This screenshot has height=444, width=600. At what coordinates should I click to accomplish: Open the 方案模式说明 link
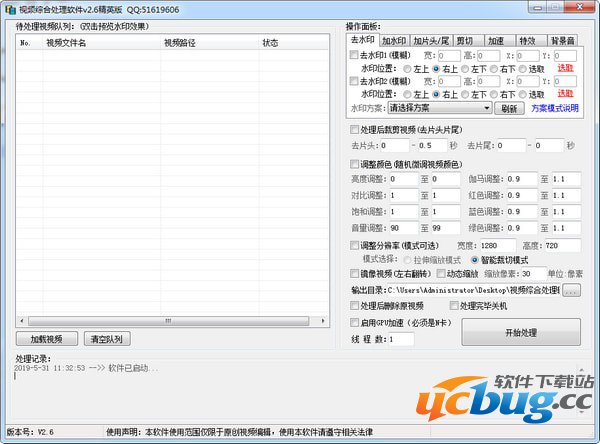pyautogui.click(x=555, y=108)
